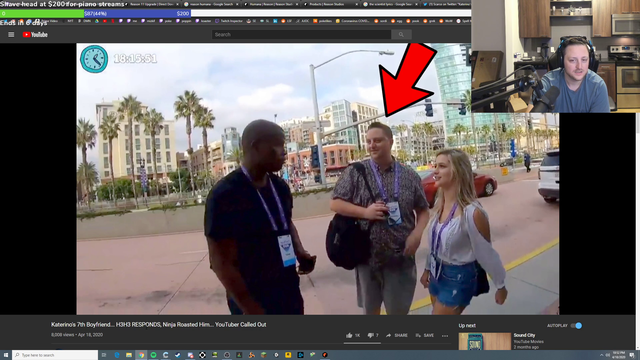Focus the YouTube search field
This screenshot has height=360, width=640.
[301, 35]
